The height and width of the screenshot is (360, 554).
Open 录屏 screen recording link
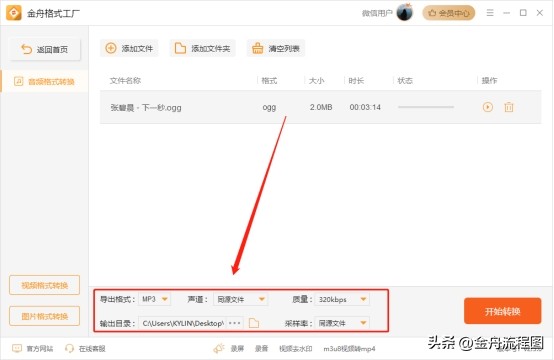(237, 349)
